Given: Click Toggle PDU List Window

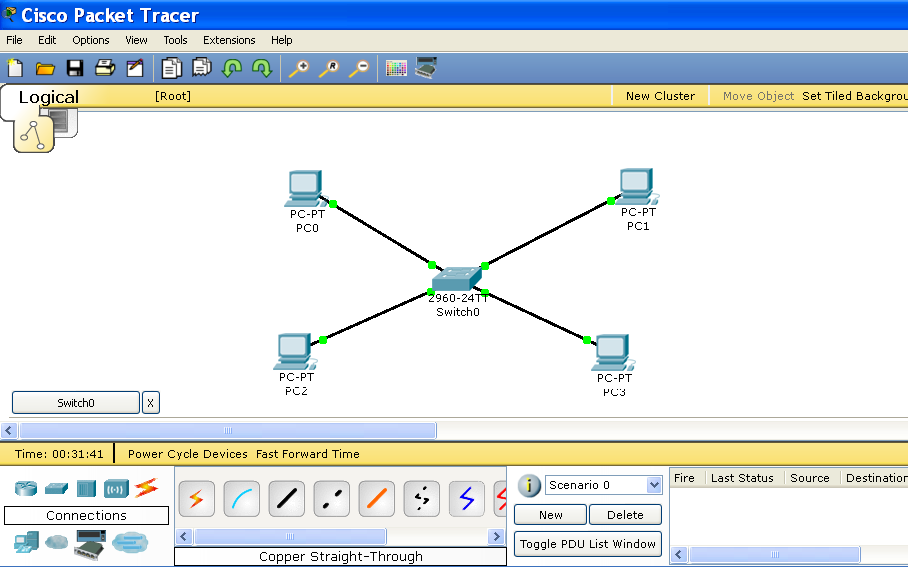Looking at the screenshot, I should tap(588, 544).
